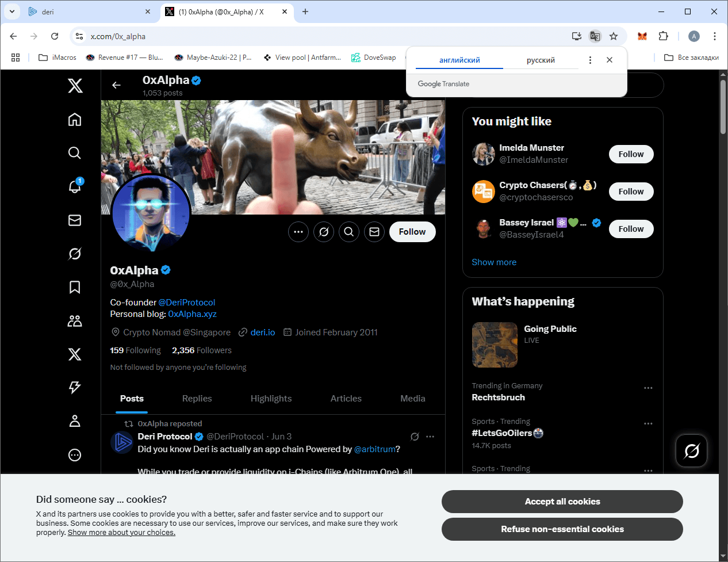The image size is (728, 562).
Task: Open translate options three-dot menu
Action: pos(590,60)
